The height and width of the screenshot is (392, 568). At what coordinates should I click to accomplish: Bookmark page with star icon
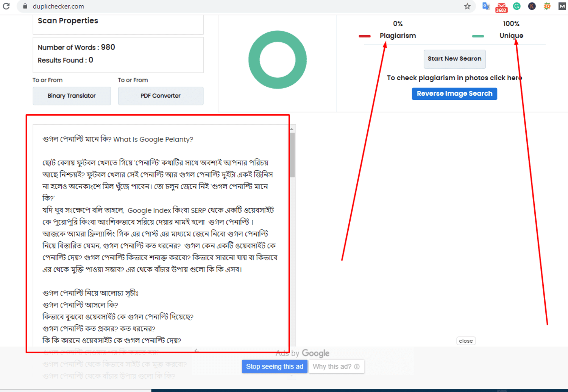(x=467, y=6)
